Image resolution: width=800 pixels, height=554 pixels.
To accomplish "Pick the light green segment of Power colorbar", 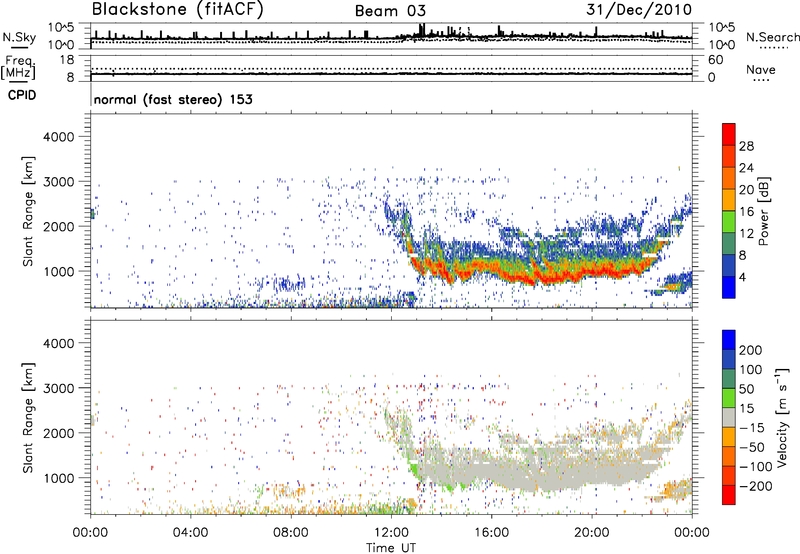I will tap(729, 221).
